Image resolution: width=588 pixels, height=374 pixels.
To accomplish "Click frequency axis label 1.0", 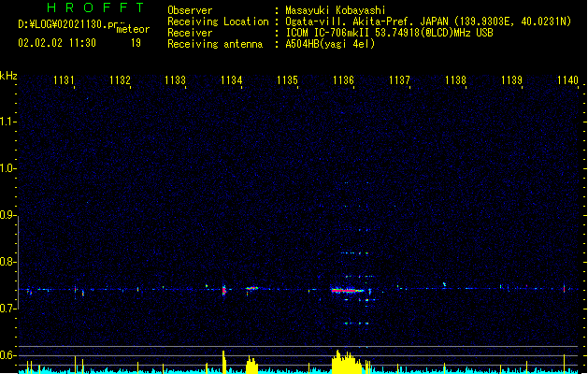I will (x=8, y=168).
